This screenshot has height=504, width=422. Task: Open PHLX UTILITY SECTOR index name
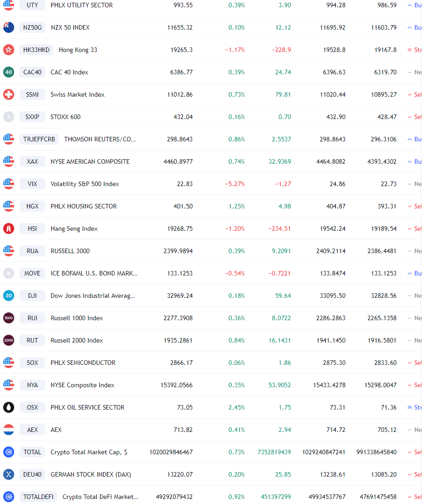pos(82,5)
